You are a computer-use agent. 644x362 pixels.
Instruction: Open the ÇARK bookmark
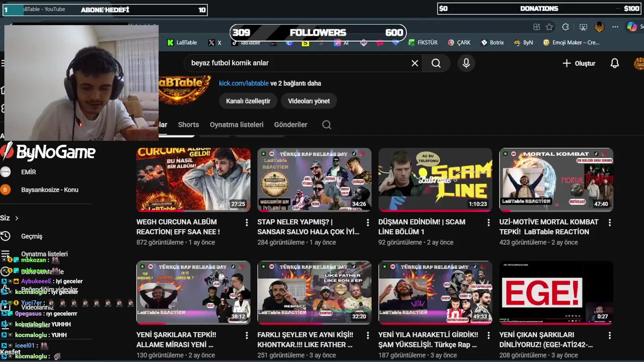(x=459, y=43)
